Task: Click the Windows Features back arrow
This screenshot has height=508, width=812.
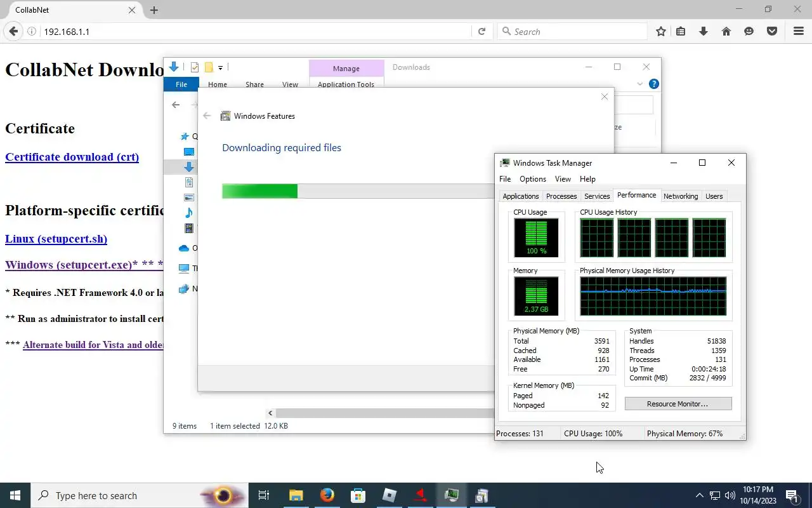Action: click(x=207, y=116)
